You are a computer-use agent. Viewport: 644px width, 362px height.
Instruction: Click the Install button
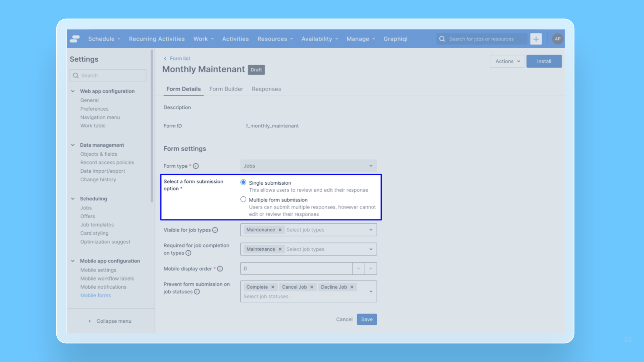coord(544,61)
